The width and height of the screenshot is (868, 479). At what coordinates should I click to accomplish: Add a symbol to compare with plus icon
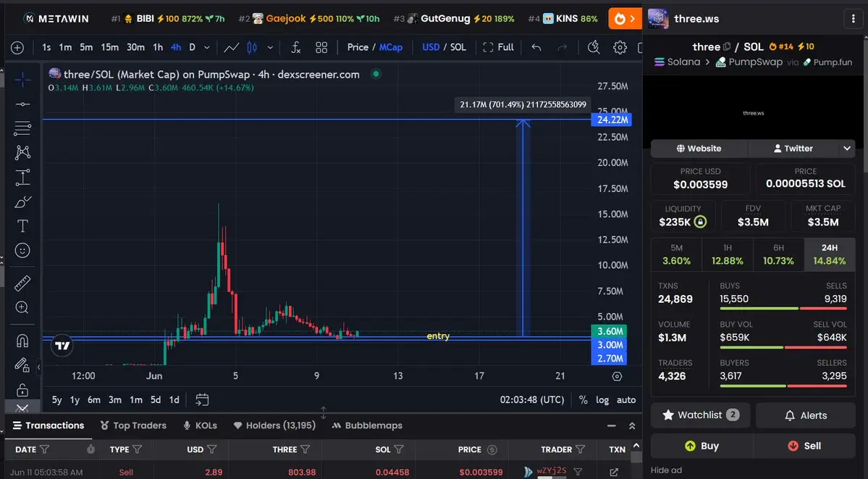coord(17,48)
